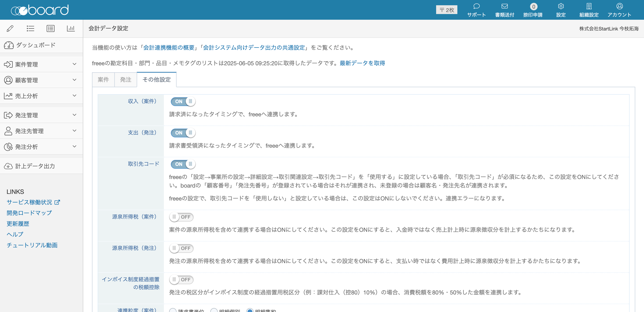644x312 pixels.
Task: Open サービス稼働状況 link
Action: 29,202
